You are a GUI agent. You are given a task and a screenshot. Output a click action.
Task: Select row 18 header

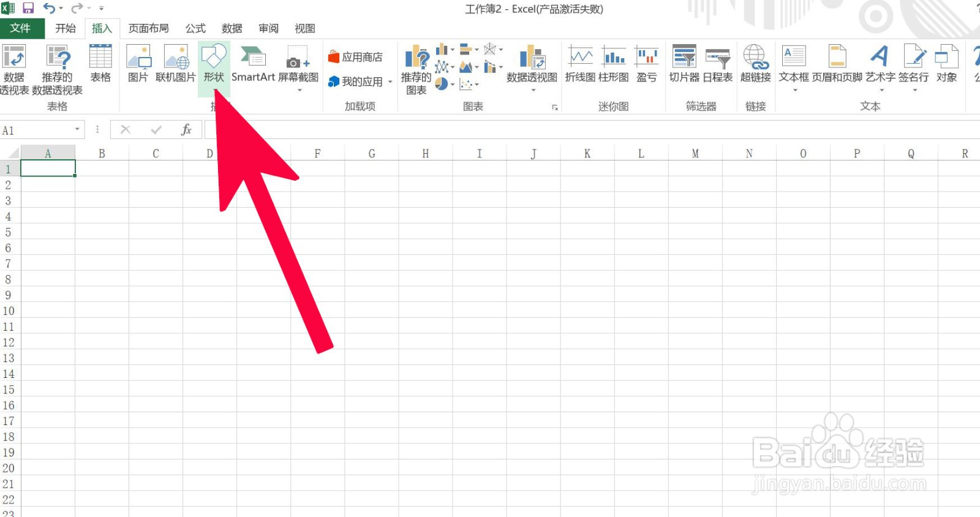point(9,437)
